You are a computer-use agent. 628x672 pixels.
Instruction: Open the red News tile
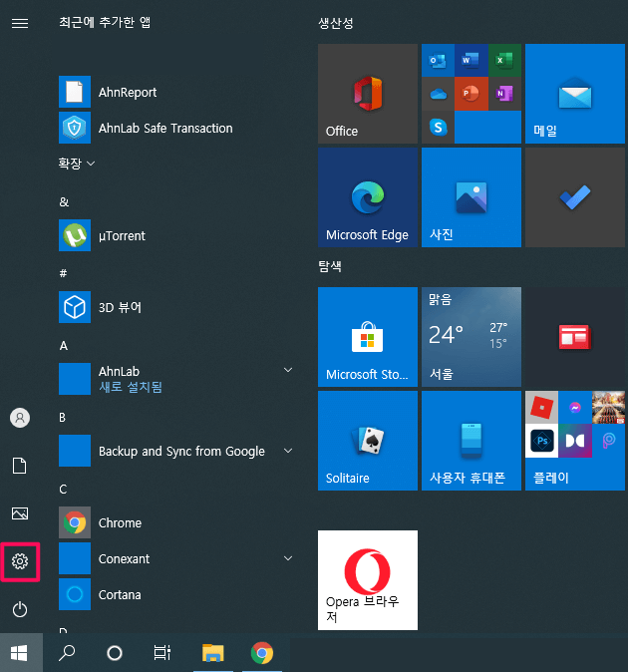point(575,337)
